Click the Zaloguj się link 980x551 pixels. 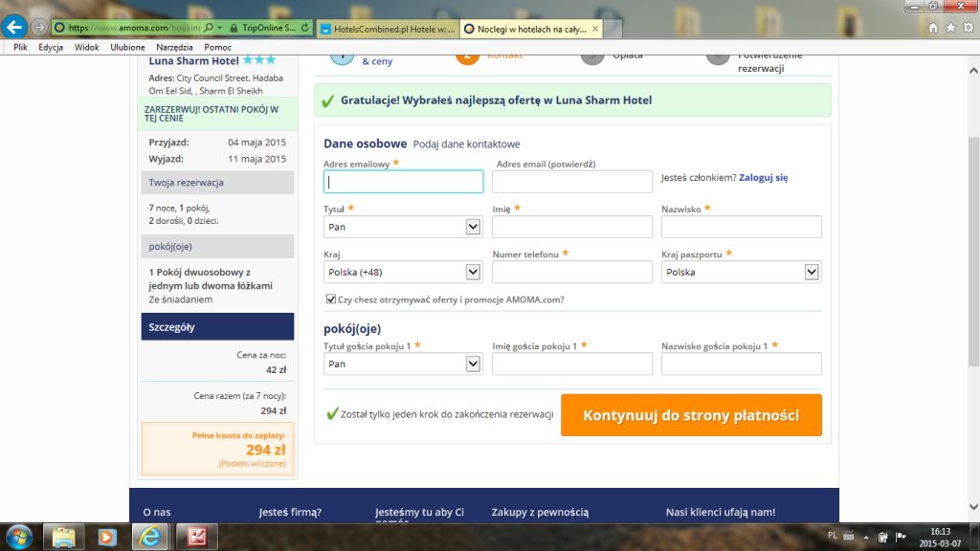pyautogui.click(x=763, y=177)
